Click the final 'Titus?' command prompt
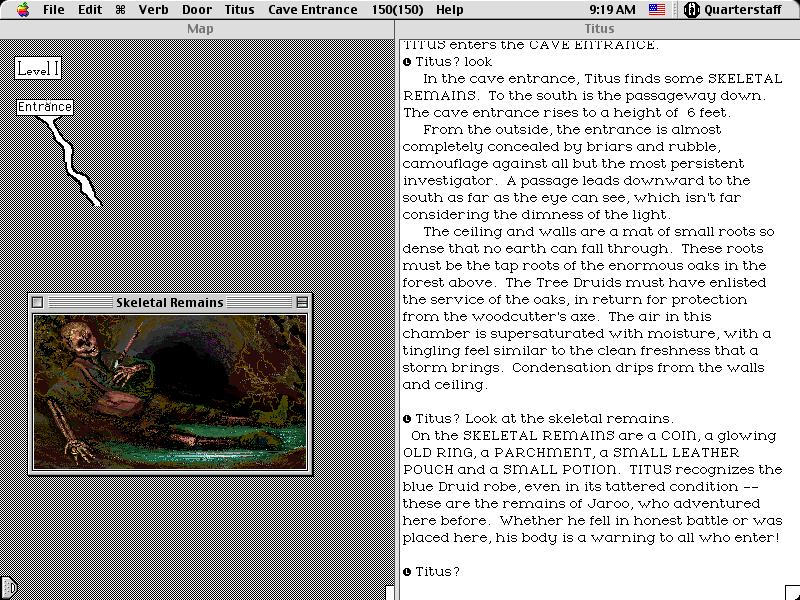This screenshot has height=600, width=800. (x=437, y=572)
